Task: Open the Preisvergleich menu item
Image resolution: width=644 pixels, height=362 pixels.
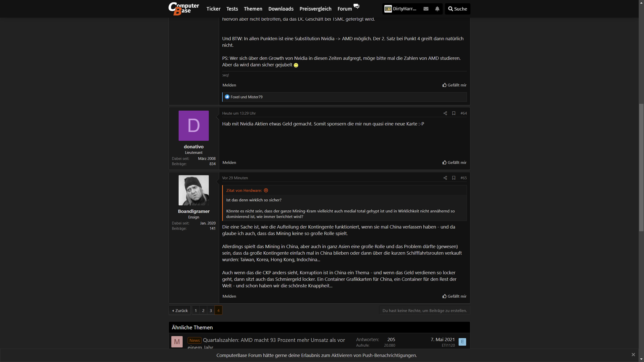Action: (x=315, y=9)
